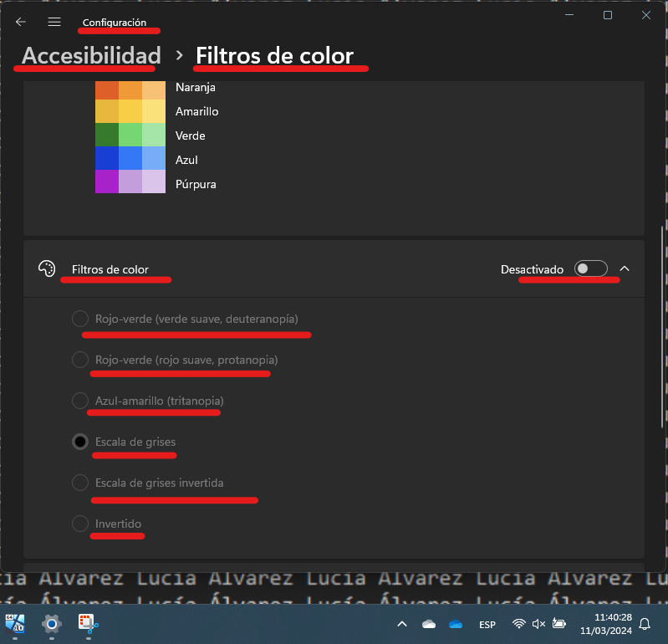
Task: Minimize the Configuración window
Action: point(569,15)
